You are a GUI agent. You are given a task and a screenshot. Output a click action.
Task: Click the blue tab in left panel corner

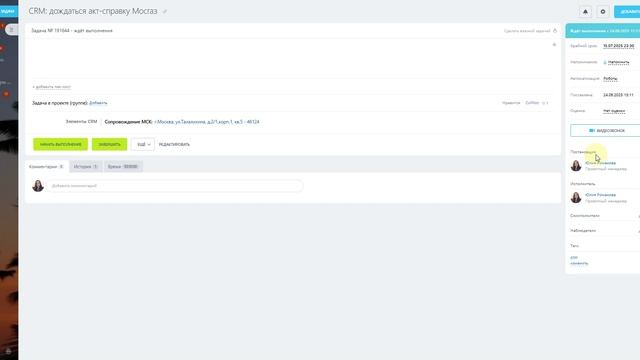pos(9,11)
